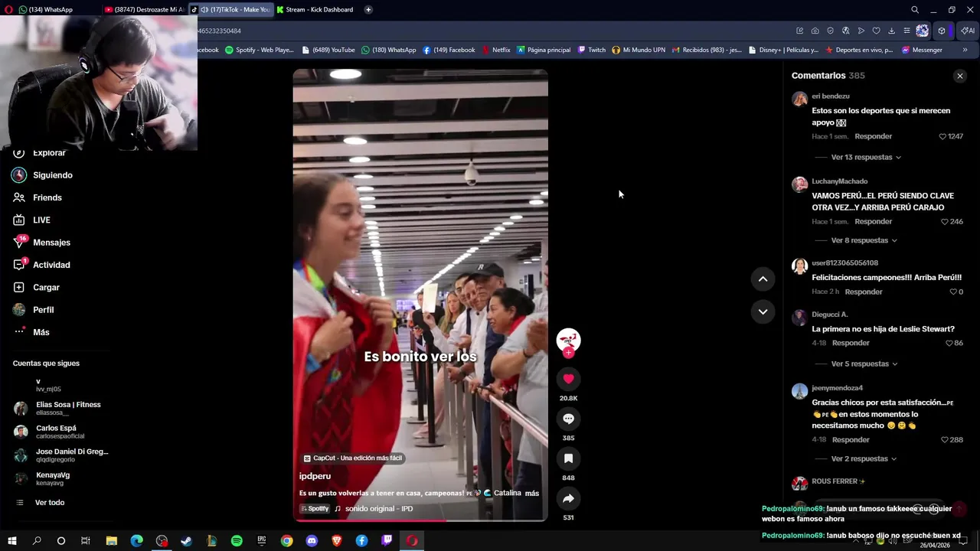
Task: Click CapCut easier editing badge
Action: (x=353, y=458)
